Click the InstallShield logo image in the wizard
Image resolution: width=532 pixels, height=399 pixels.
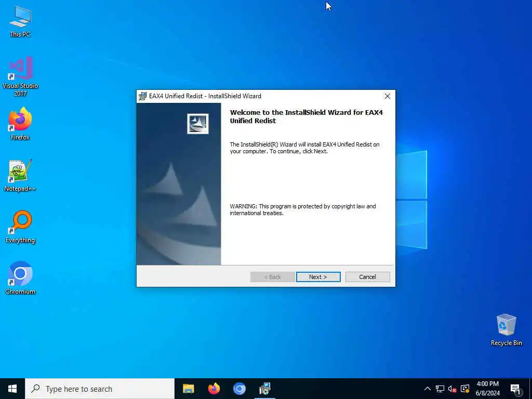(x=198, y=124)
